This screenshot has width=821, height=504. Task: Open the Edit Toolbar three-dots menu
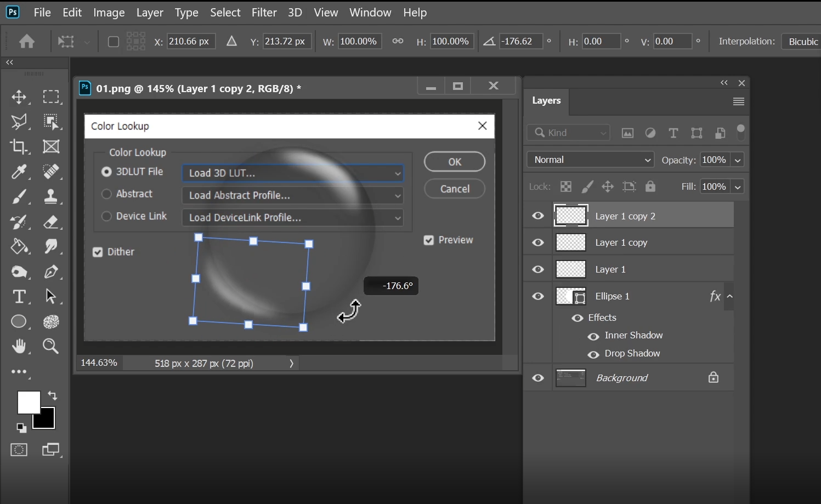click(19, 372)
